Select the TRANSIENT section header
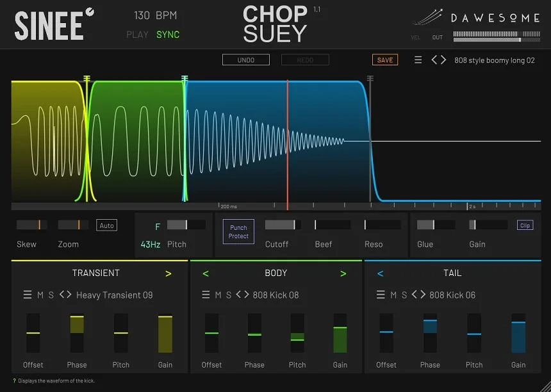Image resolution: width=551 pixels, height=392 pixels. click(x=95, y=273)
